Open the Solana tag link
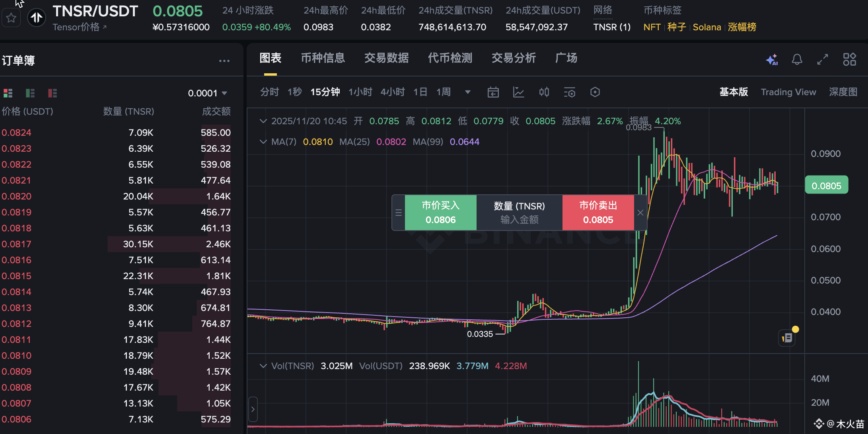Image resolution: width=868 pixels, height=434 pixels. (707, 27)
